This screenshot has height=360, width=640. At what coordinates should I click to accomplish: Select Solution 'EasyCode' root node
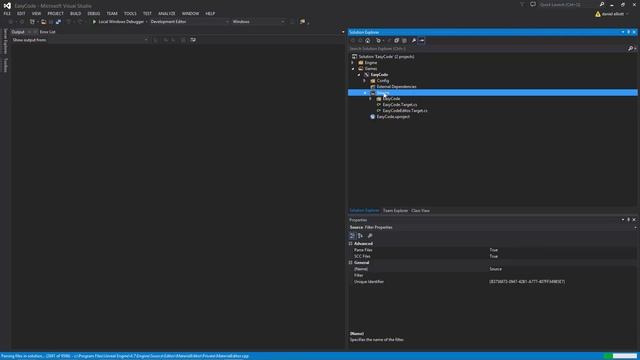coord(386,57)
